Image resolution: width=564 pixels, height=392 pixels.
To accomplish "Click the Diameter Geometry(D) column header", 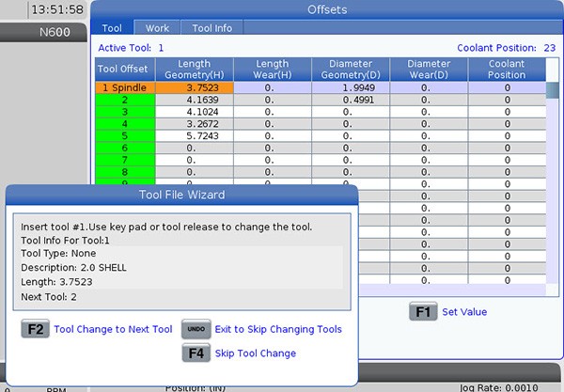I will click(x=351, y=69).
